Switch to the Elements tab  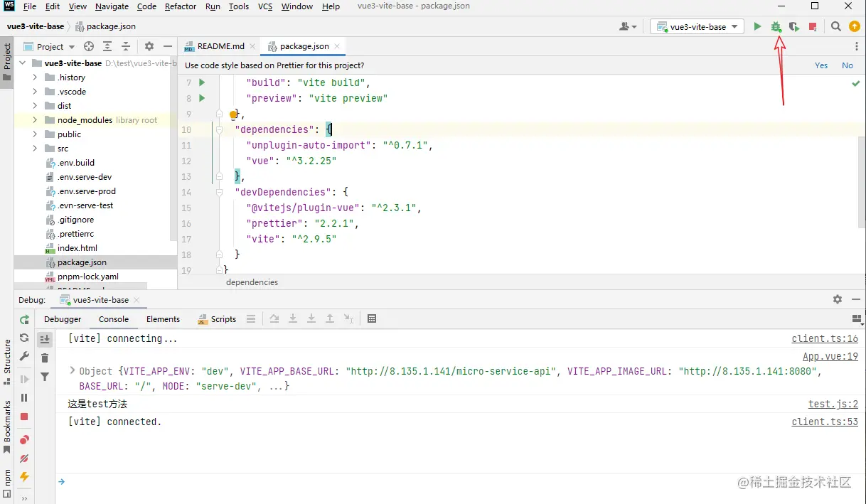(x=163, y=319)
